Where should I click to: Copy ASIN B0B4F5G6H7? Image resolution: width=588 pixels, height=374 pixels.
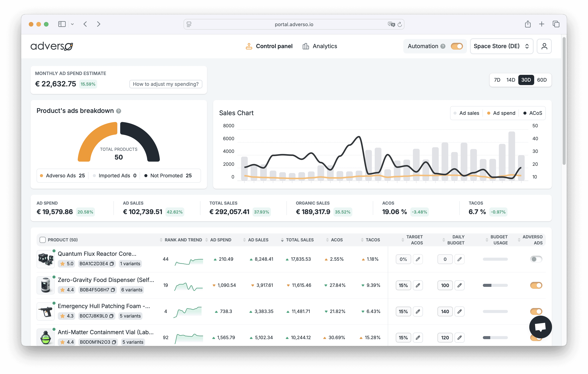click(113, 290)
